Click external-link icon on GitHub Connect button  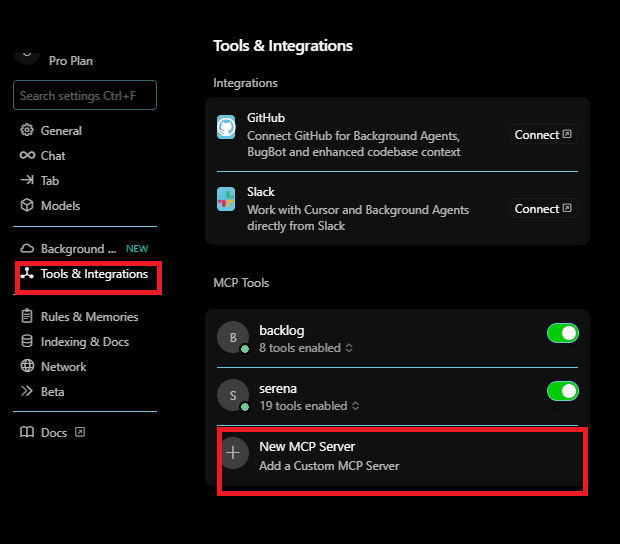[567, 134]
